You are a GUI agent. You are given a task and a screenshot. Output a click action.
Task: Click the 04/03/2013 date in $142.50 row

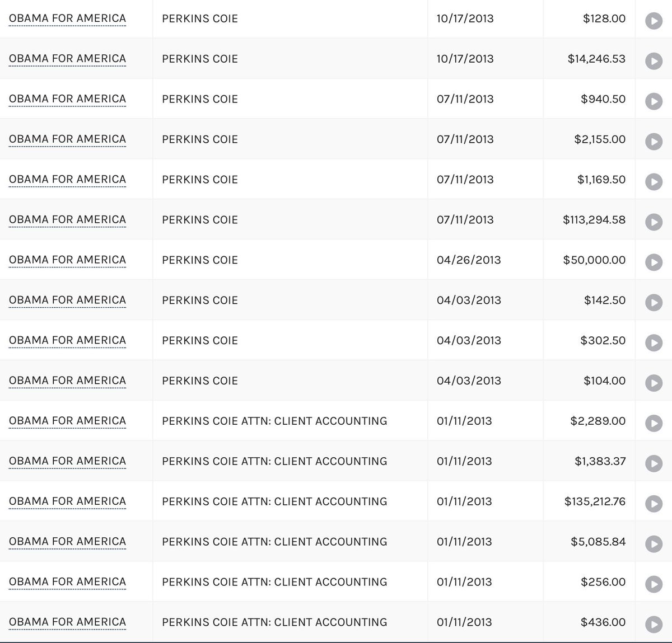click(x=469, y=301)
